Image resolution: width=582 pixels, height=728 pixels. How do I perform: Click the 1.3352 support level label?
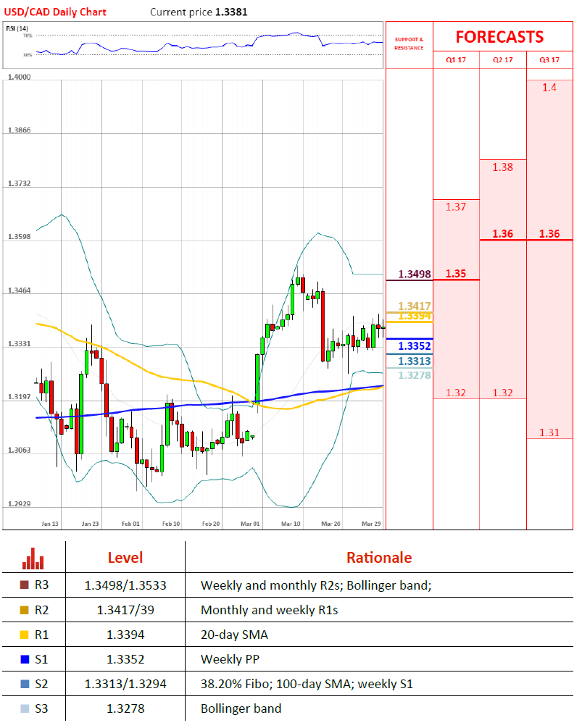(415, 346)
